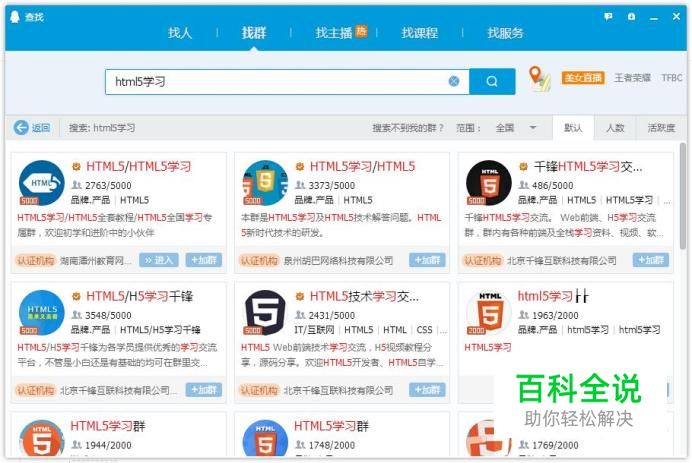This screenshot has height=463, width=692.
Task: Sort results by 默认
Action: point(573,128)
